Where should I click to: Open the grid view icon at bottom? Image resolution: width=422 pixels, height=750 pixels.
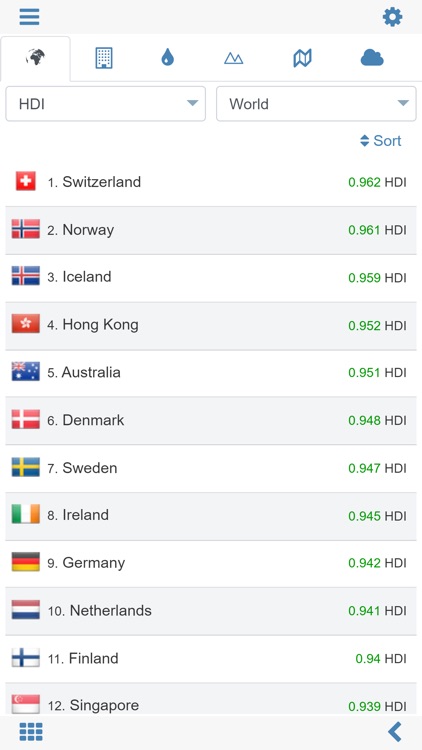31,731
